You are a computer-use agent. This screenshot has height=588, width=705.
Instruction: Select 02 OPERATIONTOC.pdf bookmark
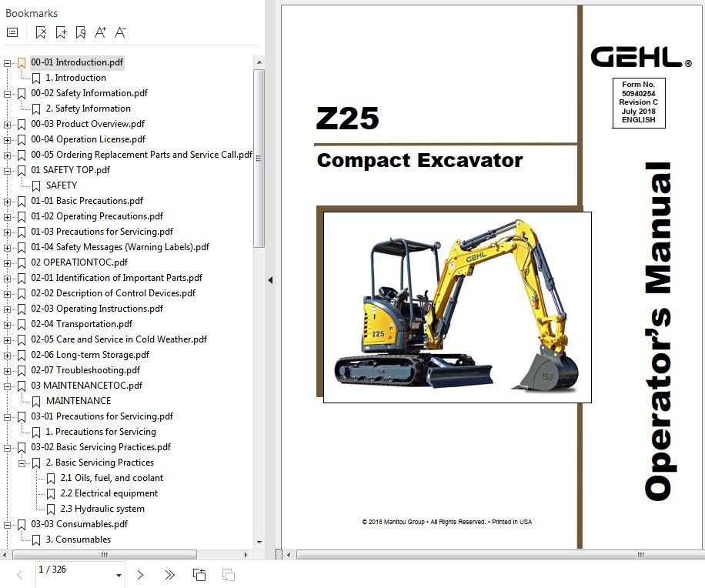tap(79, 262)
